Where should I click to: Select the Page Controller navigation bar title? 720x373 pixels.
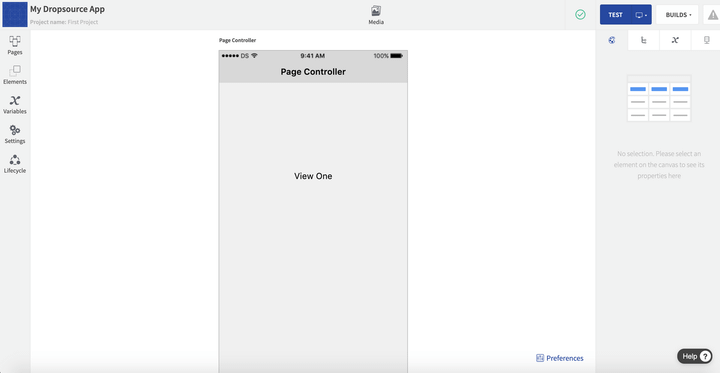[313, 72]
